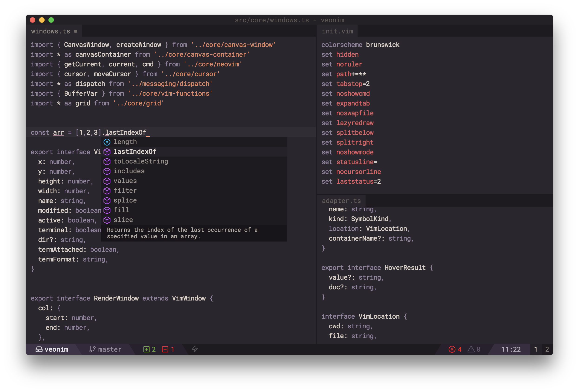The image size is (579, 392).
Task: Click the length property circle icon
Action: click(107, 142)
